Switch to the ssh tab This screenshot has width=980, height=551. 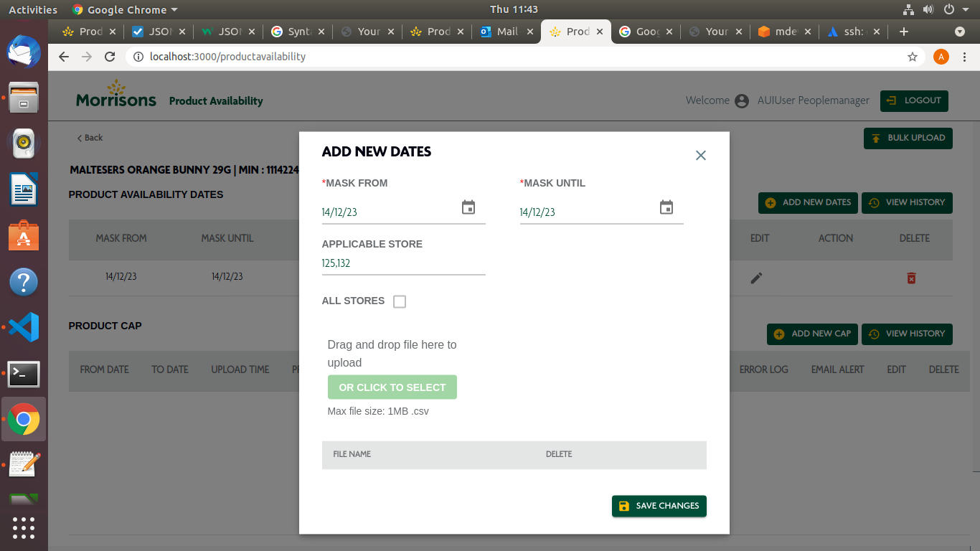[855, 32]
